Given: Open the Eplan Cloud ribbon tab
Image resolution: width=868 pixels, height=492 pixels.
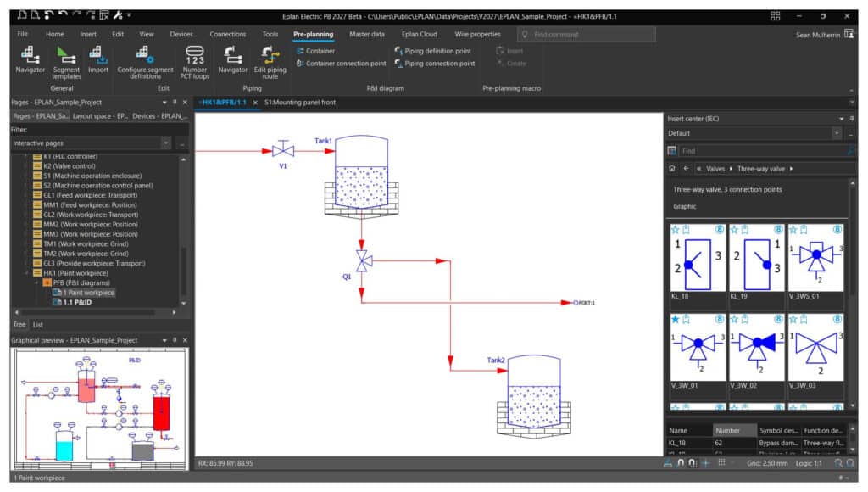Looking at the screenshot, I should pos(419,34).
